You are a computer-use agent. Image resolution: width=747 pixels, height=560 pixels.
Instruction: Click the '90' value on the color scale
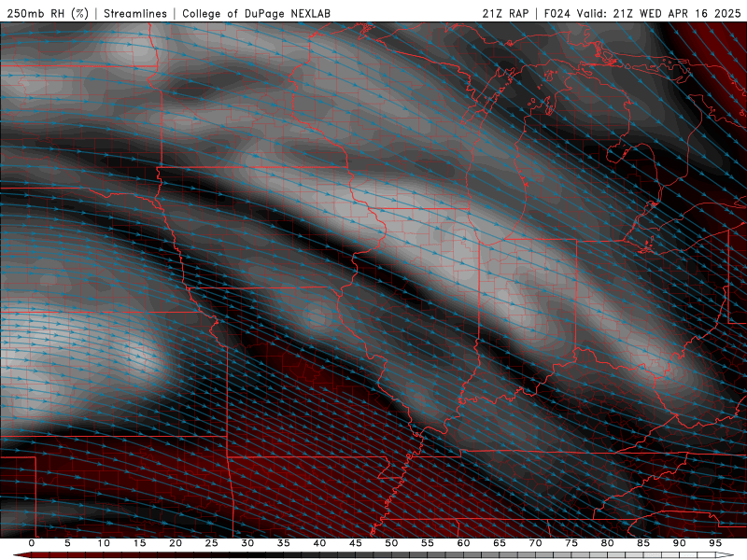tap(680, 543)
